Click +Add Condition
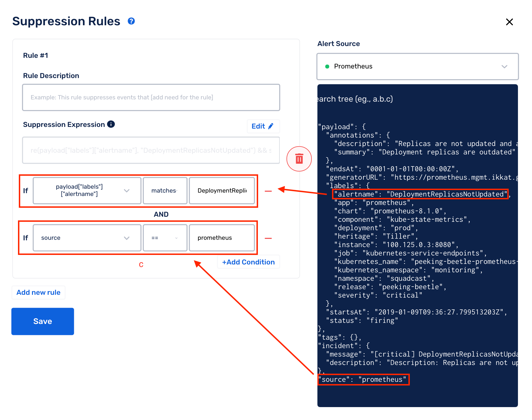Viewport: 532px width, 420px height. [249, 262]
